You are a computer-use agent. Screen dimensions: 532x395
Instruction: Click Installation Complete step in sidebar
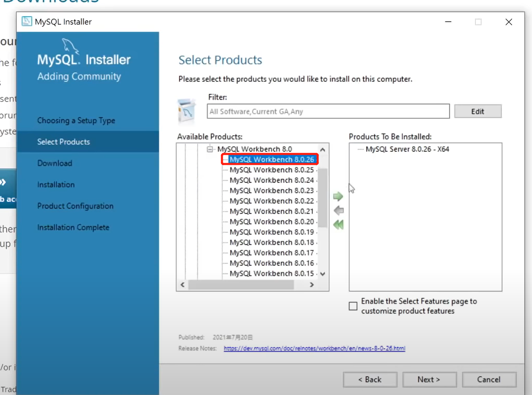tap(73, 227)
